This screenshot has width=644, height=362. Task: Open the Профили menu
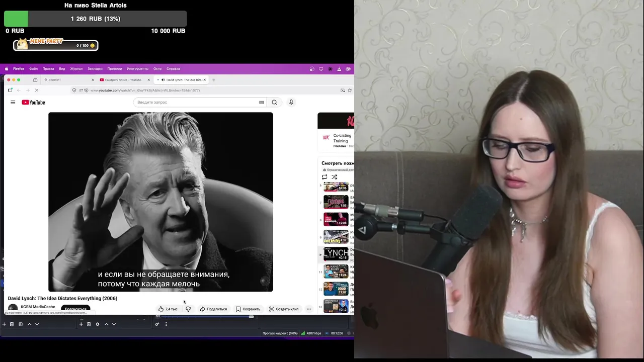pos(114,69)
